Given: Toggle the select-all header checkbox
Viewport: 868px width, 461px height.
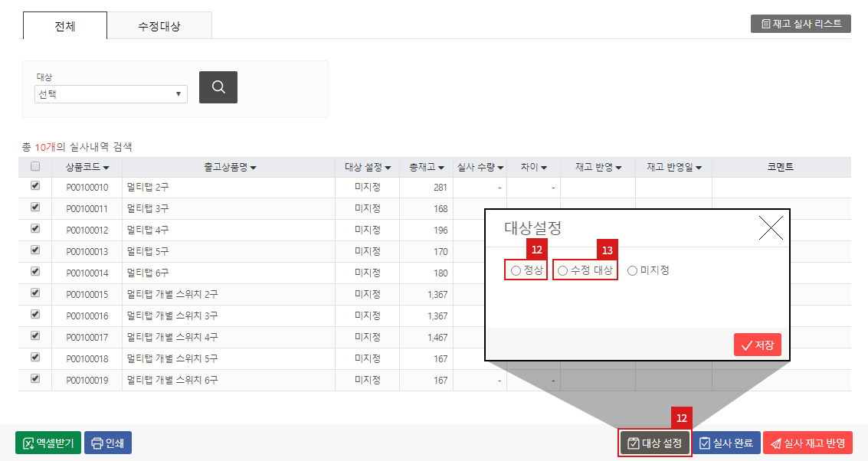Looking at the screenshot, I should (x=35, y=167).
